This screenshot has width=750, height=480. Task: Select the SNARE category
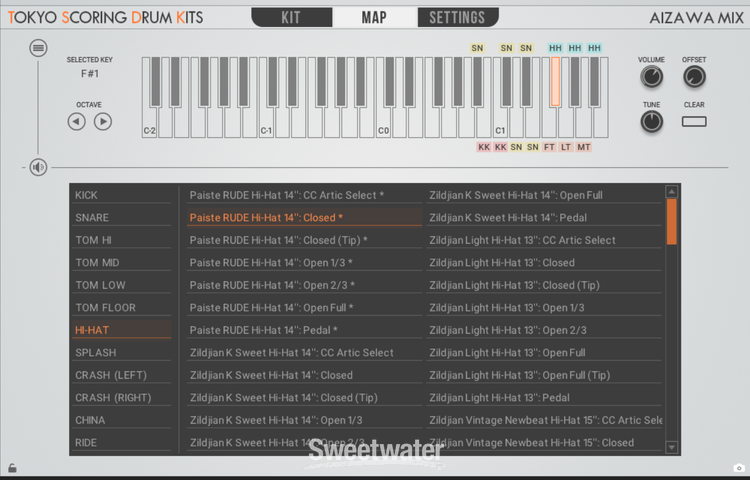pos(121,218)
